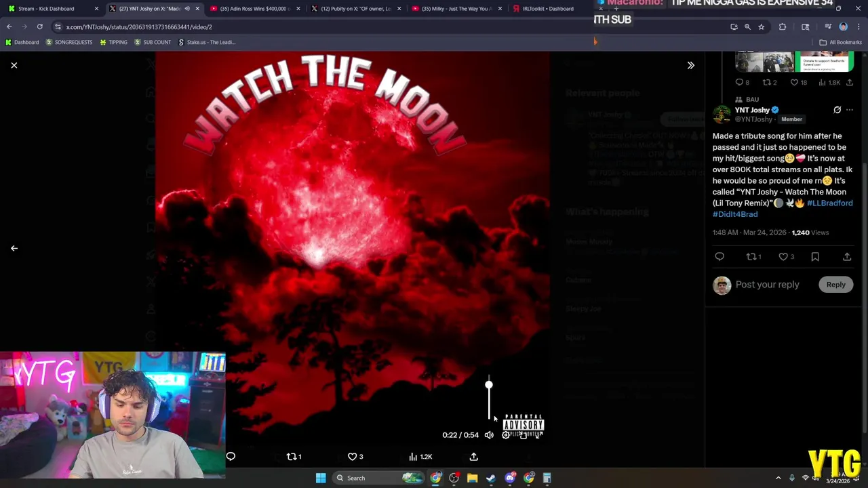This screenshot has height=488, width=868.
Task: Toggle picture-in-picture for the video
Action: [x=523, y=435]
